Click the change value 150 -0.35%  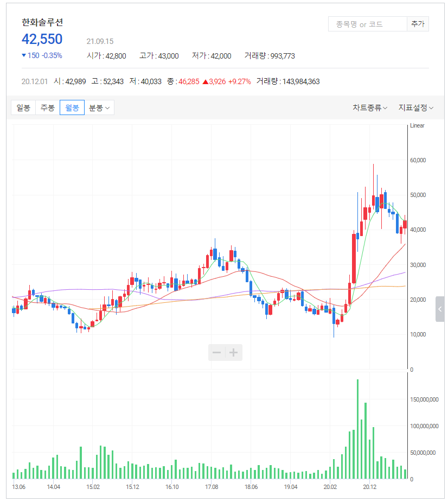[42, 55]
